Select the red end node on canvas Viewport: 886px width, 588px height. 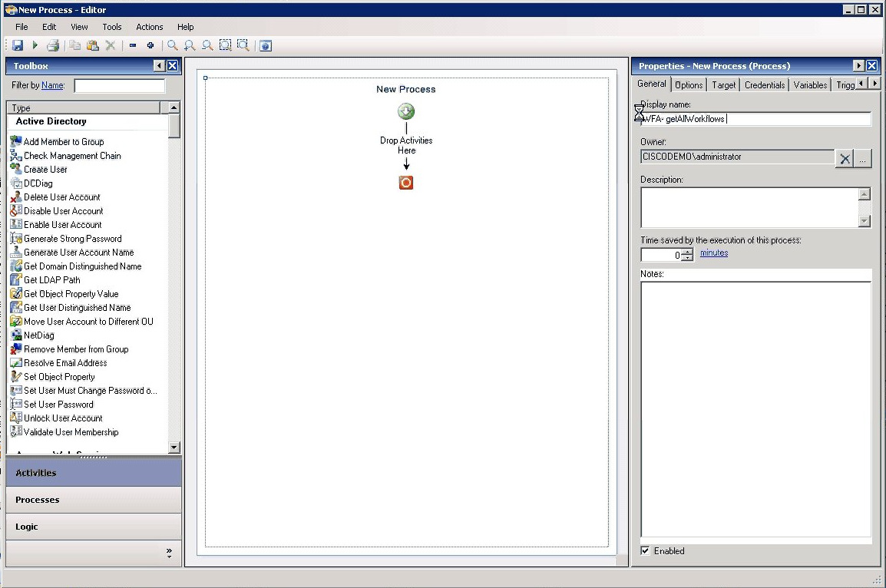click(x=405, y=183)
